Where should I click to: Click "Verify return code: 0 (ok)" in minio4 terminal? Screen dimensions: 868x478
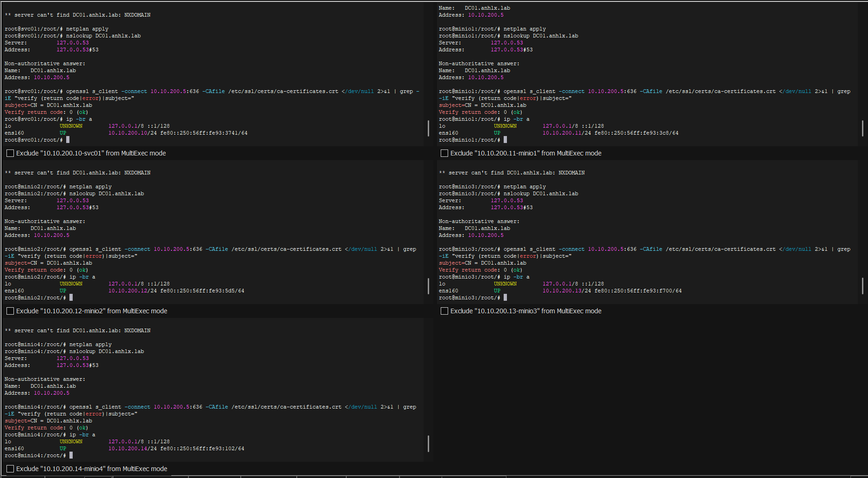(x=46, y=428)
